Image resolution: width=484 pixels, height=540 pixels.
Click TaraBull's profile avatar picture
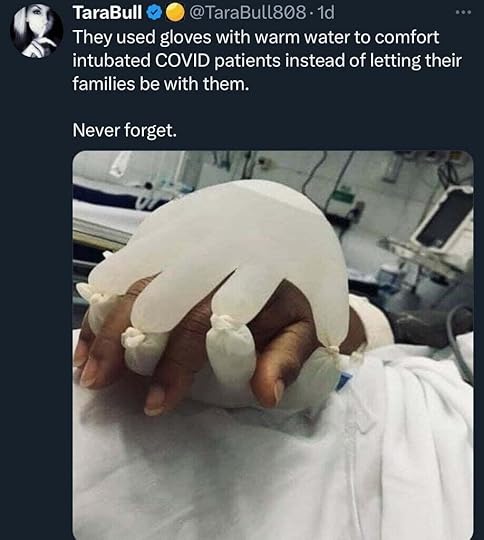point(37,31)
